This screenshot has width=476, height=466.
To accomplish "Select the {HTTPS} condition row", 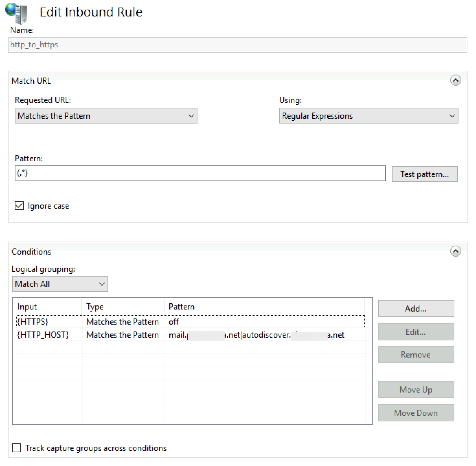I will click(190, 322).
